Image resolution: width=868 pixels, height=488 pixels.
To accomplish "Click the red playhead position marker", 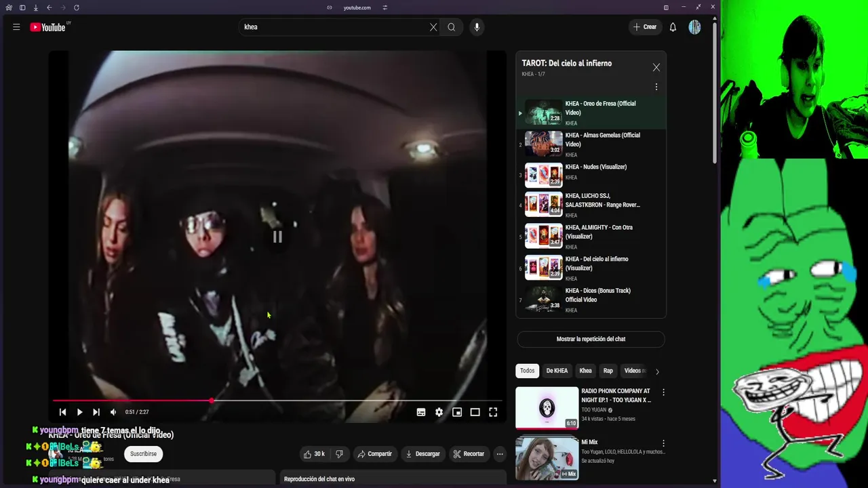I will [212, 401].
